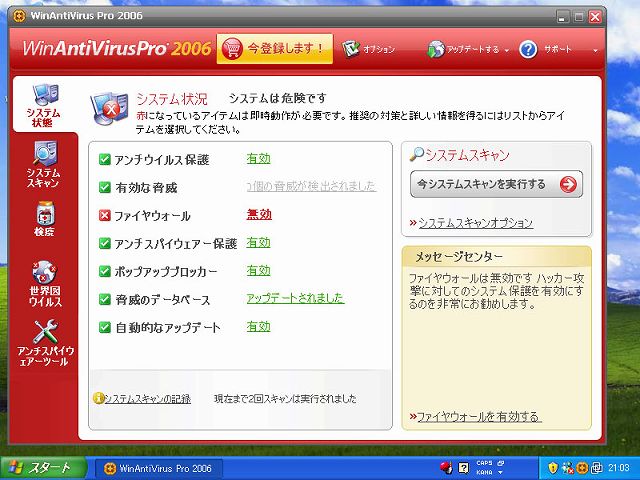Open the アンチスパイウェアーツール sidebar section
The image size is (640, 480).
(45, 343)
